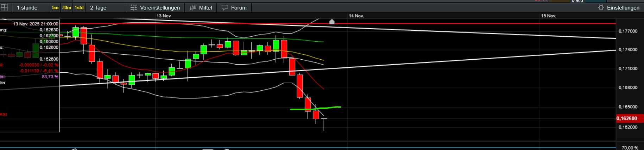Click the tooltip value 0,162630
644x150 pixels.
coord(49,30)
